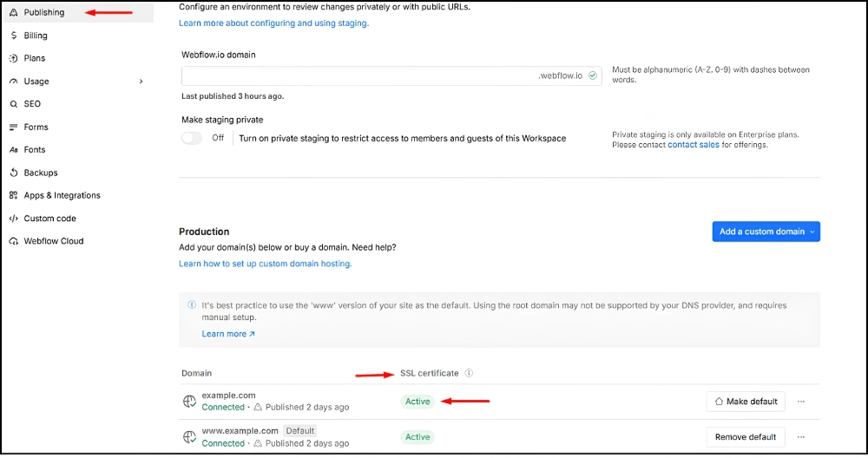The image size is (868, 458).
Task: Open Learn how to set up custom domain hosting
Action: pyautogui.click(x=265, y=264)
